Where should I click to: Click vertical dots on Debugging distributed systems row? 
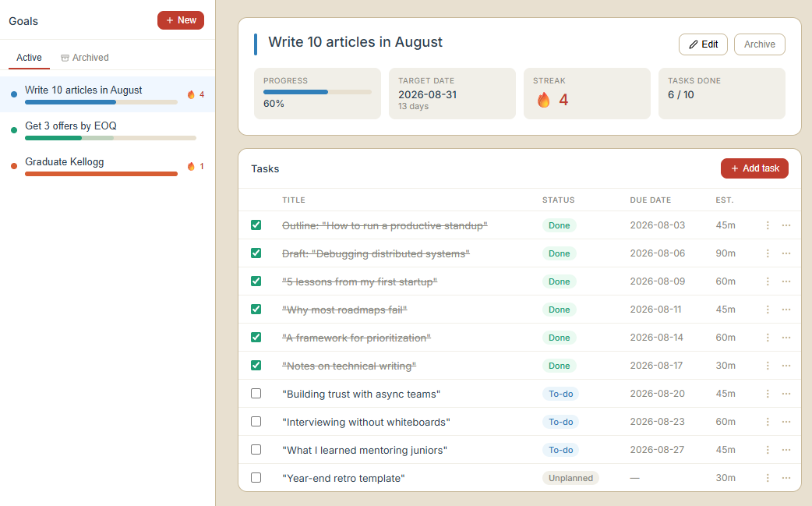[x=768, y=253]
